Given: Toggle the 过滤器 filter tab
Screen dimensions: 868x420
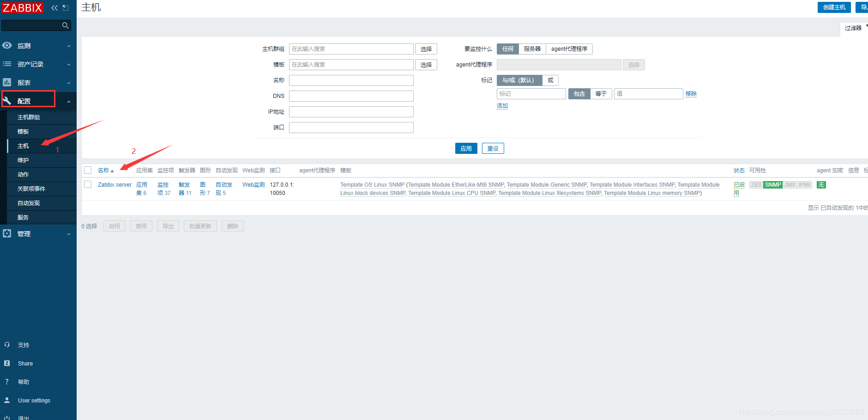Looking at the screenshot, I should click(x=854, y=28).
